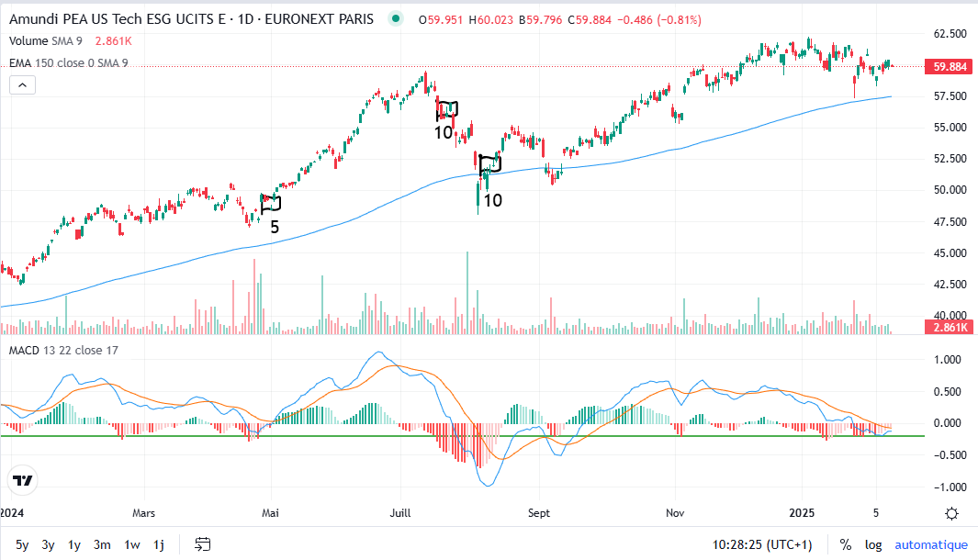
Task: Click the MACD 0.000 axis label
Action: [948, 423]
